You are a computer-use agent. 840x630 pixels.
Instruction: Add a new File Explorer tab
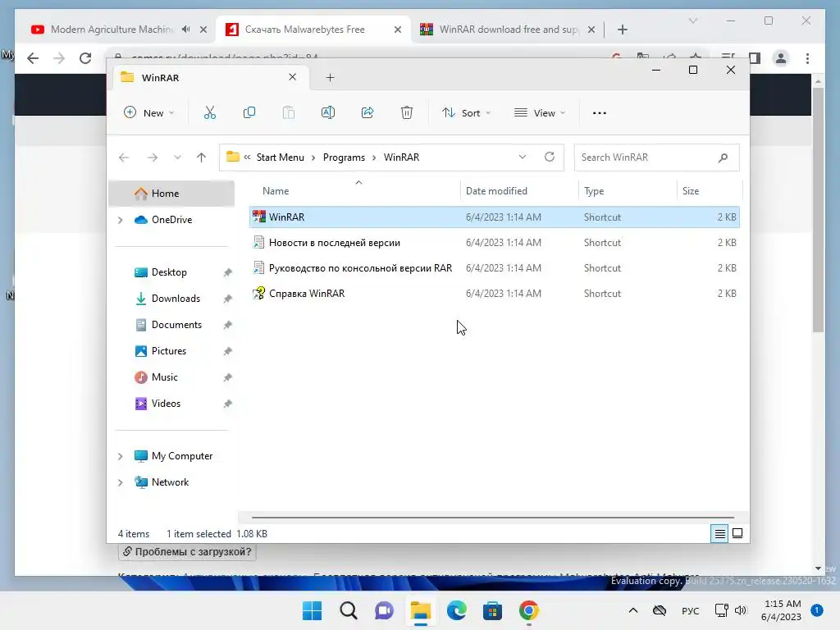pos(330,78)
